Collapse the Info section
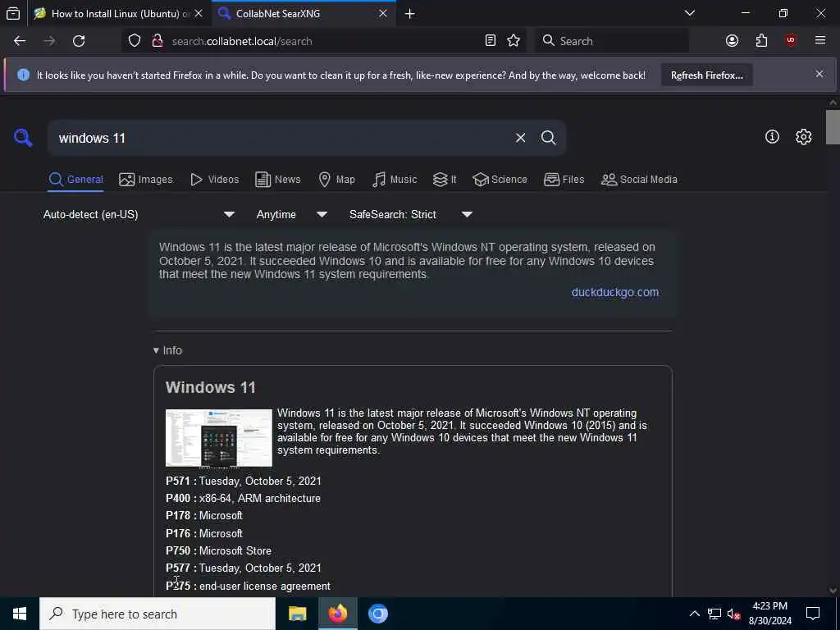840x630 pixels. tap(167, 350)
